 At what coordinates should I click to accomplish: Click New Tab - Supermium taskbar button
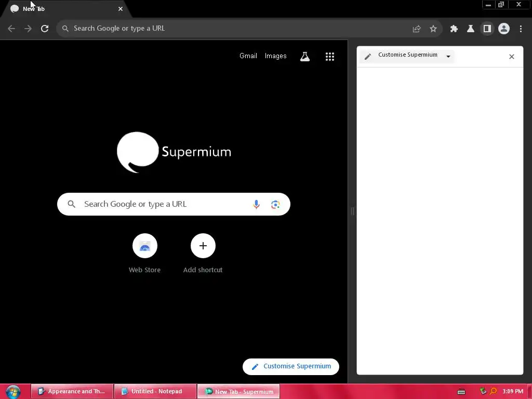point(238,391)
